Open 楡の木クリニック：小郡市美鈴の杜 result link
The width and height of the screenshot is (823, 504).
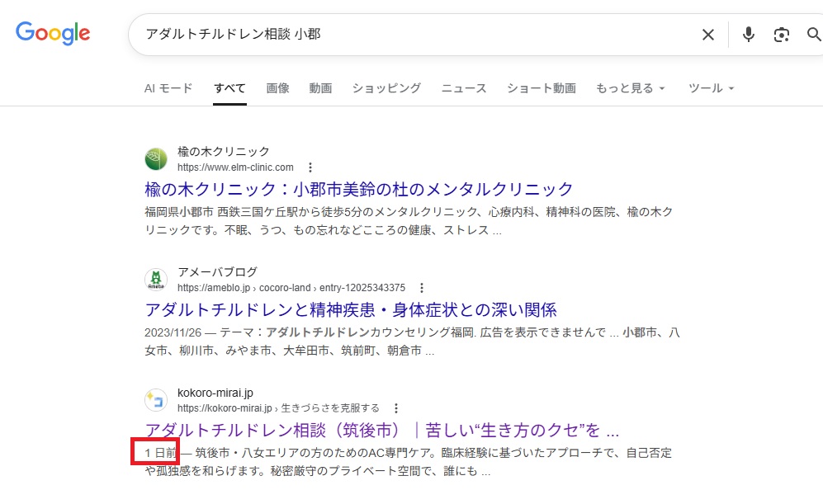coord(358,189)
